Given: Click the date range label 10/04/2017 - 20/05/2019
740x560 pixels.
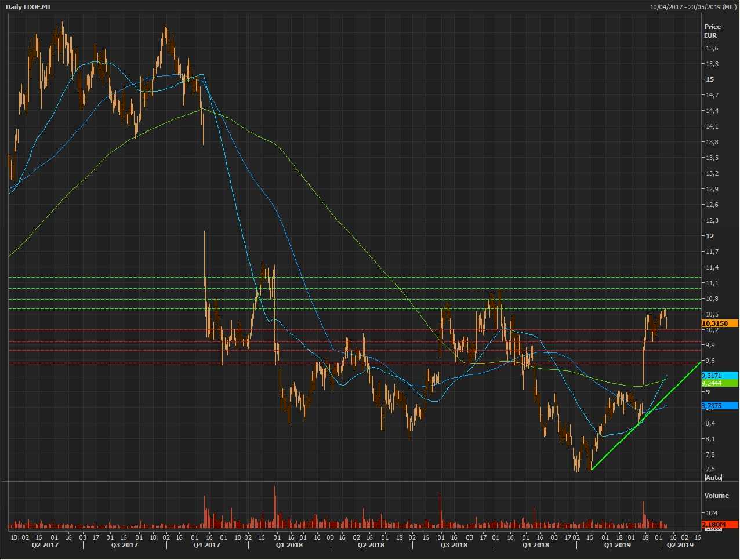Looking at the screenshot, I should tap(693, 7).
